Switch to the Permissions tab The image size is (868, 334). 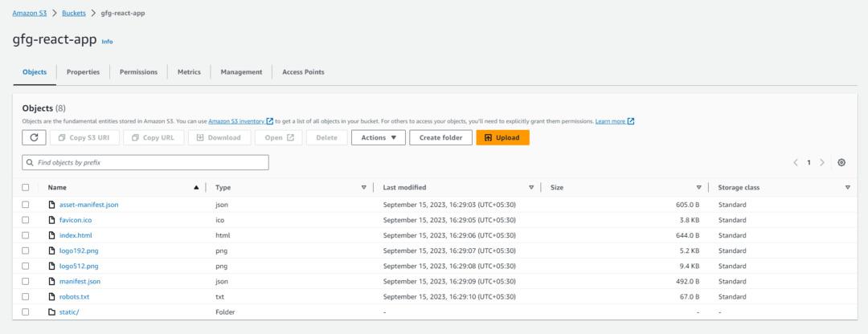[x=138, y=72]
